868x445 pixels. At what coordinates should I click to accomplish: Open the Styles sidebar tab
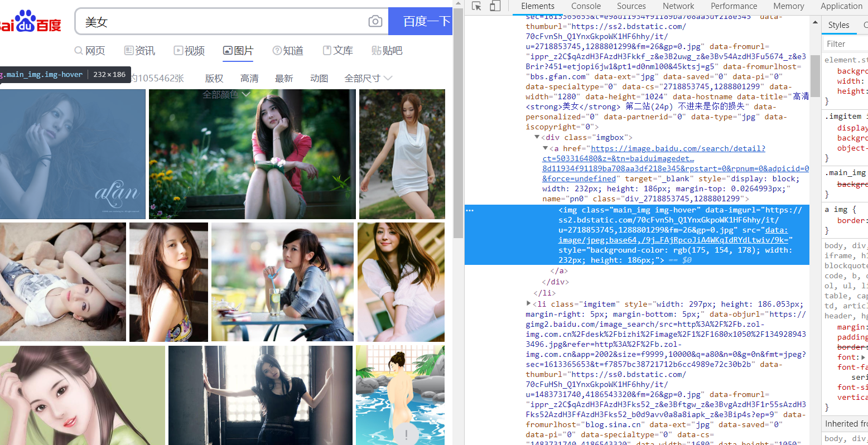pyautogui.click(x=838, y=25)
